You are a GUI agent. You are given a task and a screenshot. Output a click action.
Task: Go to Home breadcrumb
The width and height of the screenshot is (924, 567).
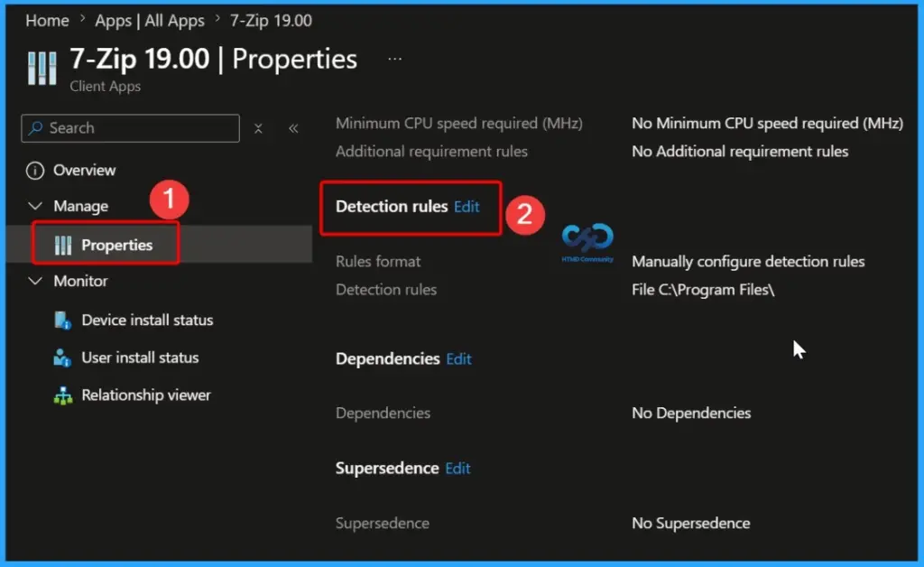pyautogui.click(x=47, y=21)
